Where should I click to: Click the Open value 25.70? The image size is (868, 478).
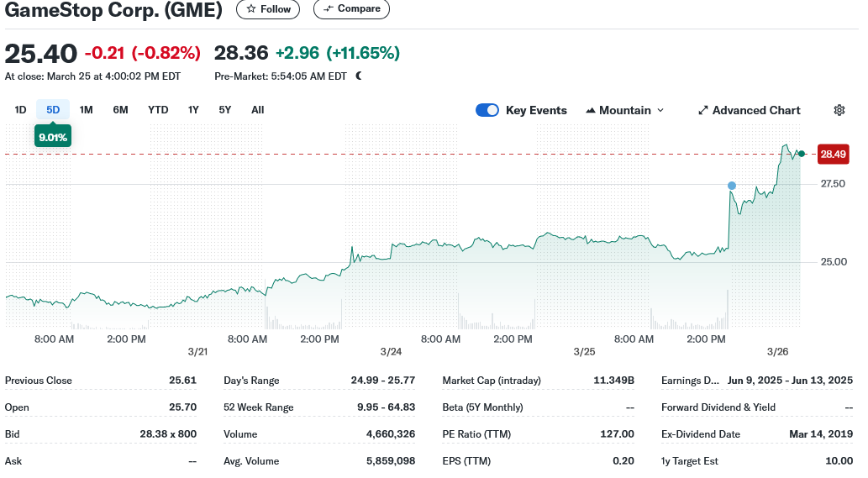(182, 407)
